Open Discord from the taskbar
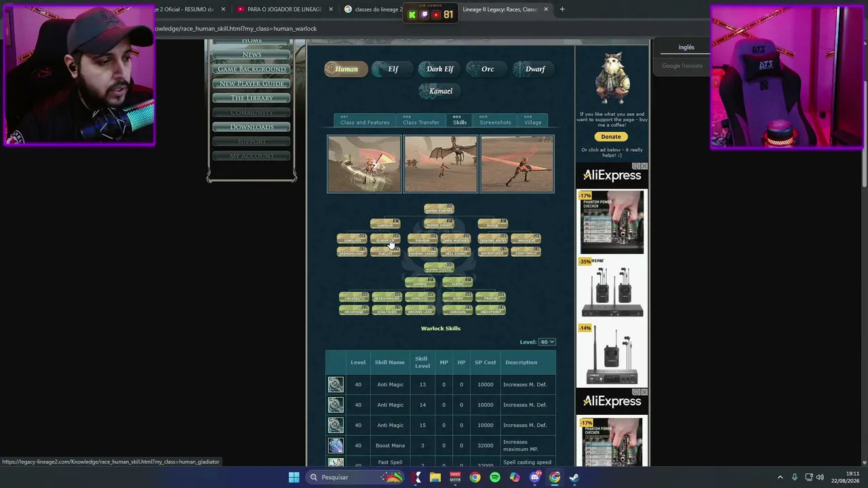Viewport: 868px width, 488px height. pos(535,477)
